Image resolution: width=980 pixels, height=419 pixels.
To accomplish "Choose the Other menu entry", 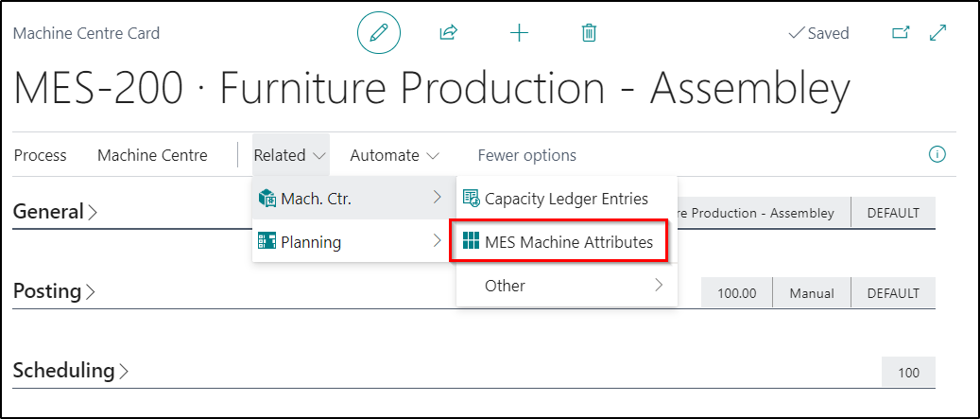I will click(x=566, y=286).
